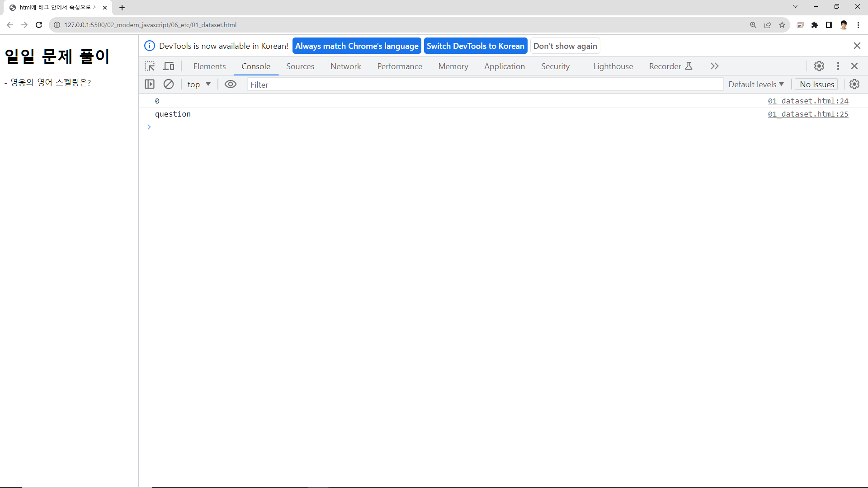The height and width of the screenshot is (488, 868).
Task: Open 01_dataset.html:24 source link
Action: pos(808,101)
